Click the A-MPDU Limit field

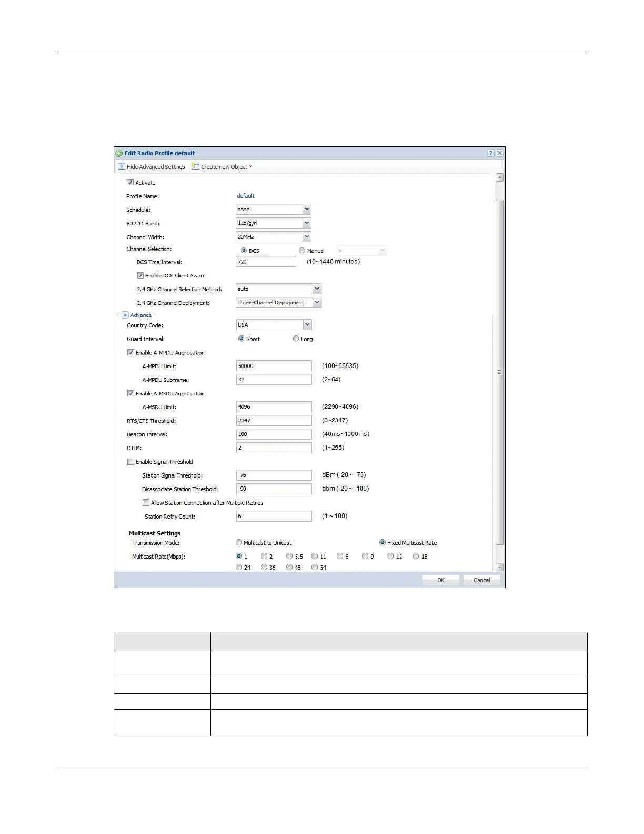pos(274,366)
